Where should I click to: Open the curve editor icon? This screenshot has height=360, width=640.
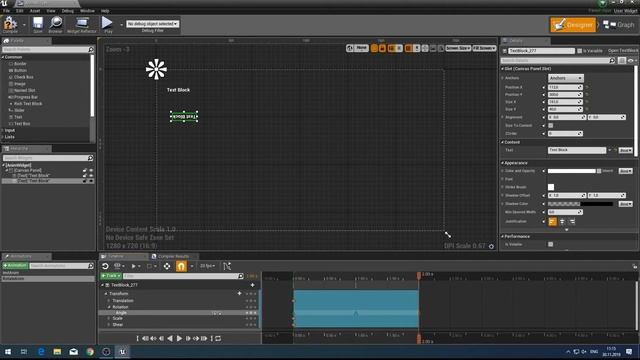[x=227, y=266]
